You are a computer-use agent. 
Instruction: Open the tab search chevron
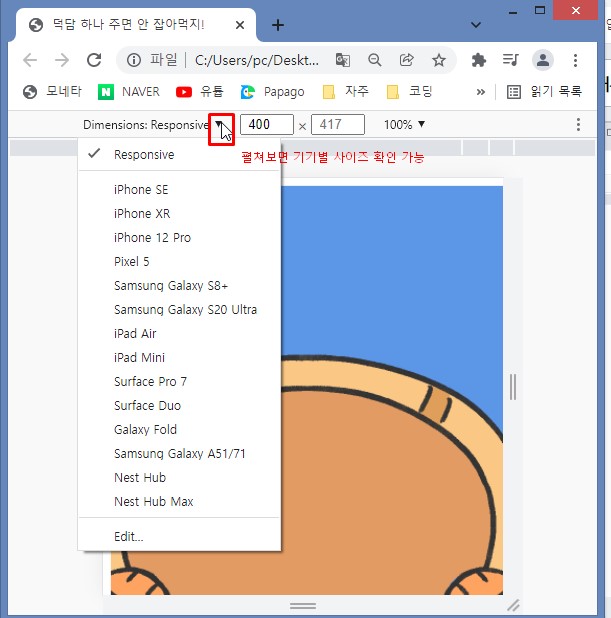(x=476, y=25)
